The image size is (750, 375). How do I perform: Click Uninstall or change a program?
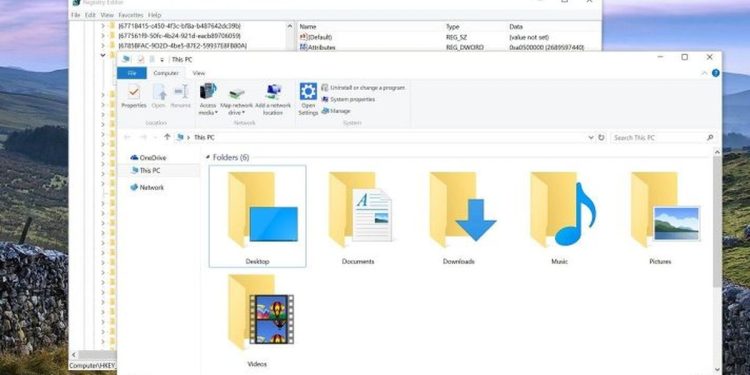pos(363,88)
